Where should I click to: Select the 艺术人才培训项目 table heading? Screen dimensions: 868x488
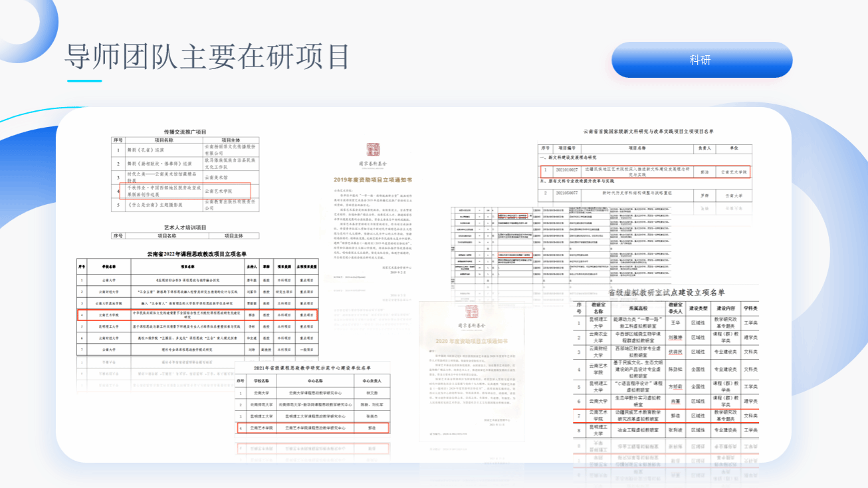tap(185, 227)
